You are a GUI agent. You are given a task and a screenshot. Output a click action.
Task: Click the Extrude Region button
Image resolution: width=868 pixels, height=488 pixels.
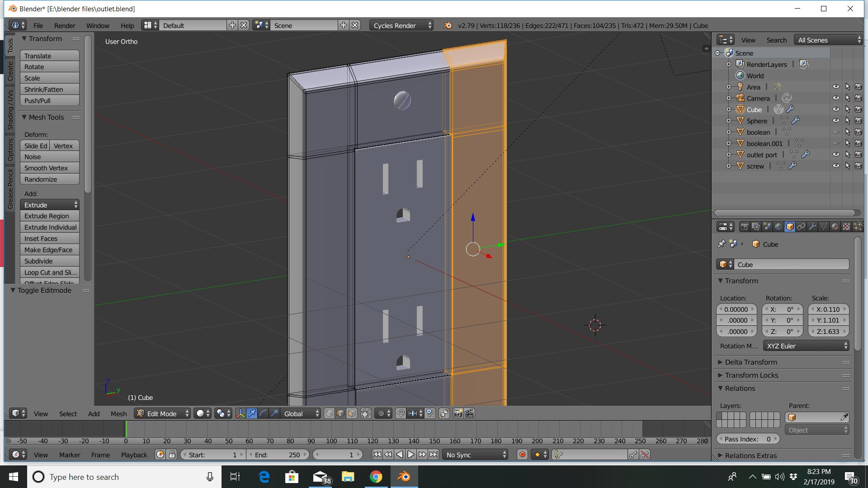click(x=50, y=216)
